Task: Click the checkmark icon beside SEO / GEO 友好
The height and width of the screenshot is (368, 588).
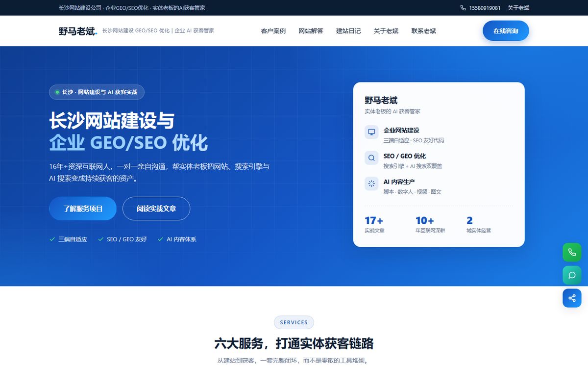Action: 100,239
